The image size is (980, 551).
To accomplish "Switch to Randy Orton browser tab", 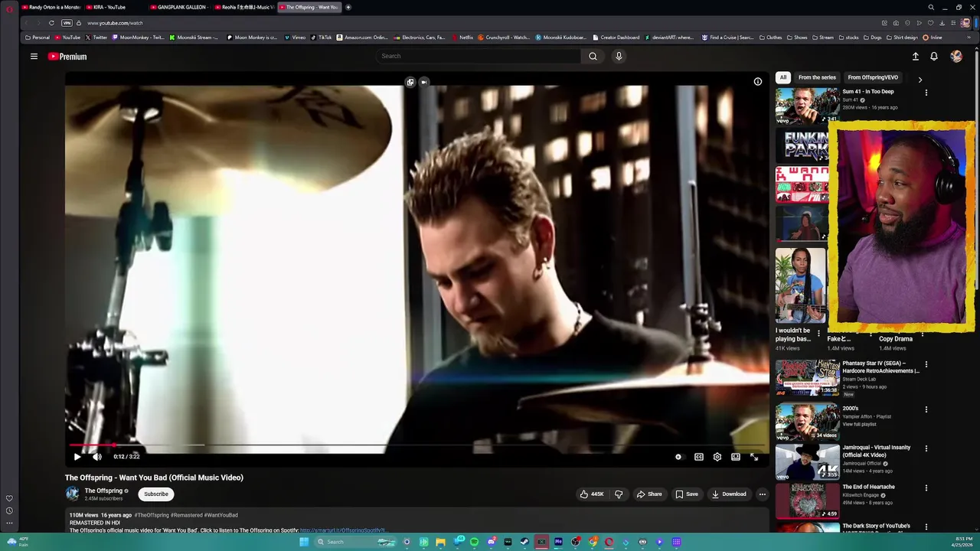I will 51,7.
